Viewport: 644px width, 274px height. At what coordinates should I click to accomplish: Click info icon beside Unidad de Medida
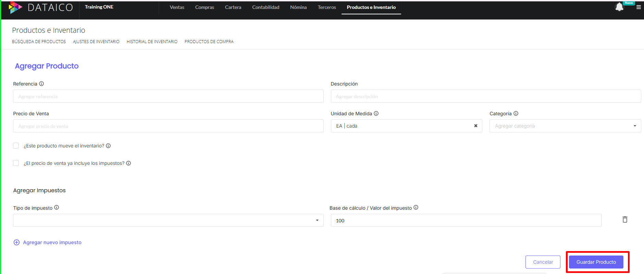pos(376,114)
